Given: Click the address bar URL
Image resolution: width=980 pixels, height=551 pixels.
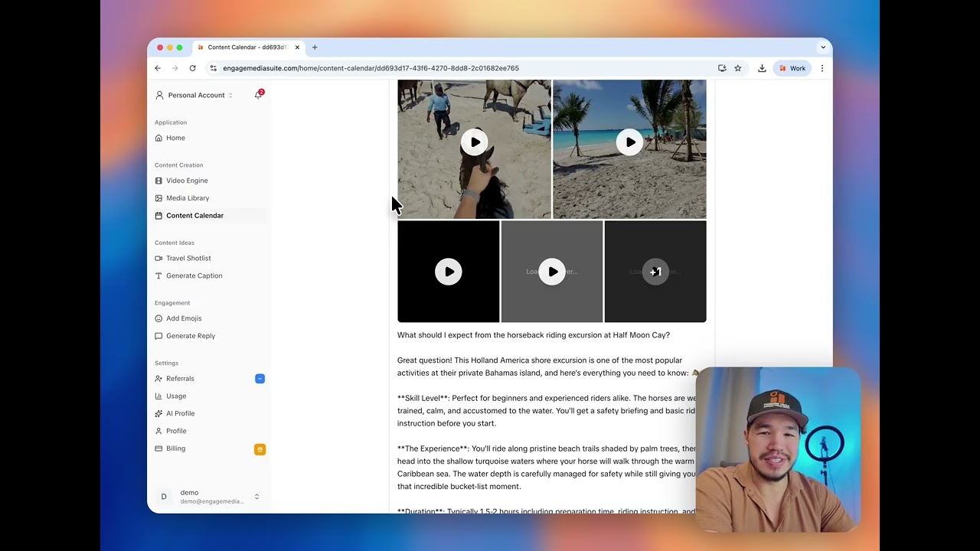Looking at the screenshot, I should click(x=371, y=68).
